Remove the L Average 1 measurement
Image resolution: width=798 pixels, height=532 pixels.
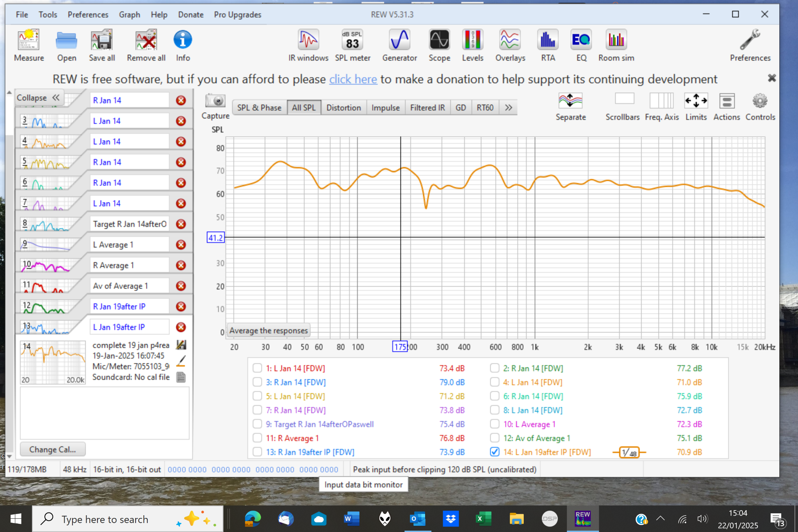tap(181, 245)
